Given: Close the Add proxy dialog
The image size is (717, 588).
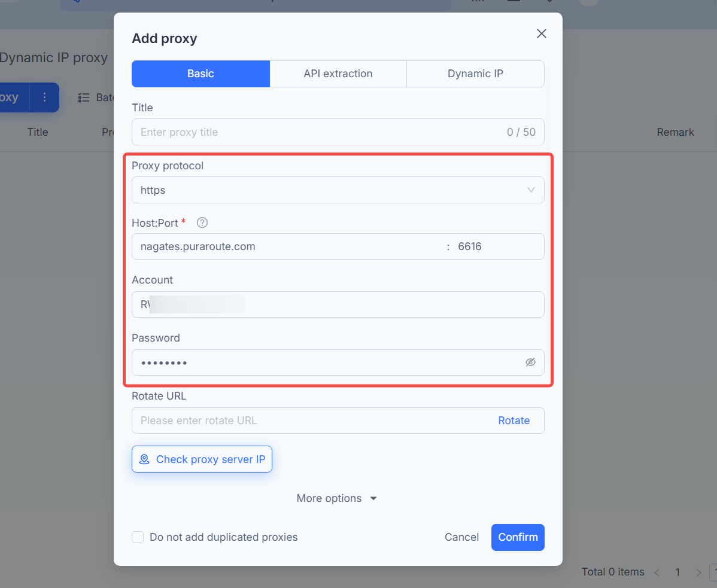Looking at the screenshot, I should click(x=542, y=33).
